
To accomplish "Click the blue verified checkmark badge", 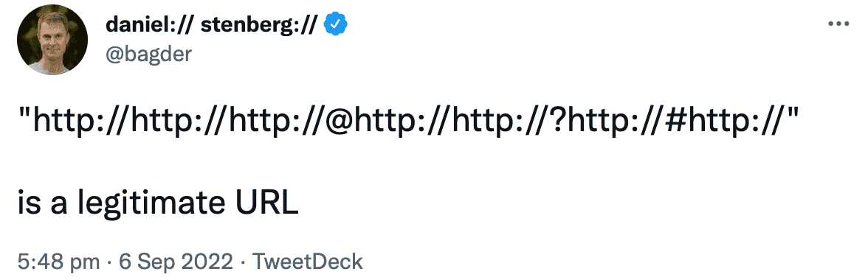I will point(335,24).
